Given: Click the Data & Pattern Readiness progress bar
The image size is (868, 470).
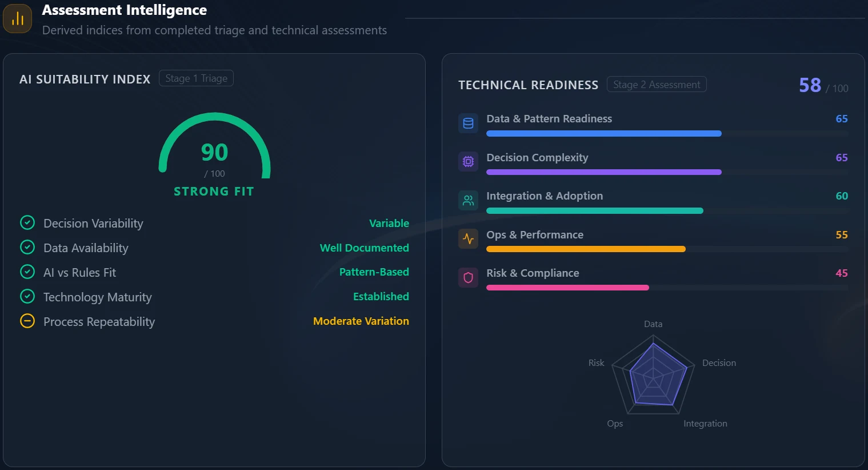Looking at the screenshot, I should (x=667, y=134).
